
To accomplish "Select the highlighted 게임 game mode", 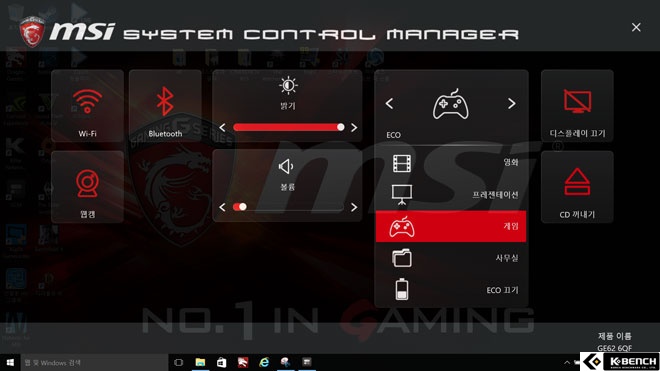I will [451, 227].
